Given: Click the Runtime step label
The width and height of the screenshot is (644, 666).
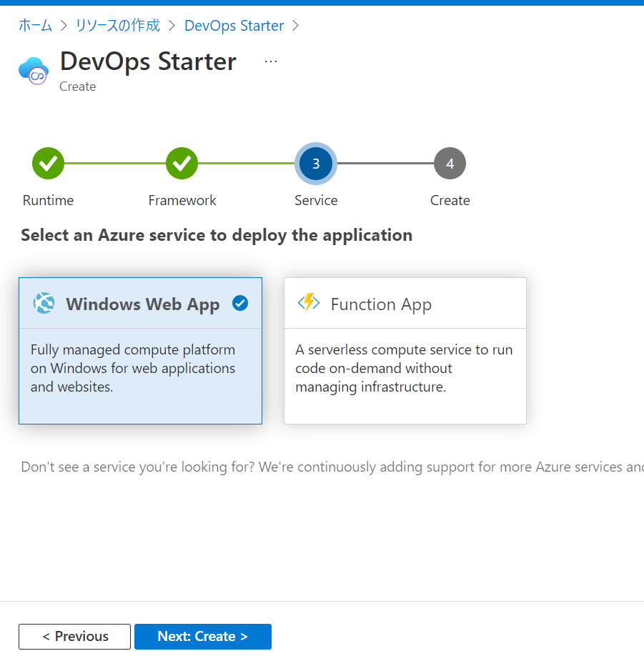Looking at the screenshot, I should [48, 200].
